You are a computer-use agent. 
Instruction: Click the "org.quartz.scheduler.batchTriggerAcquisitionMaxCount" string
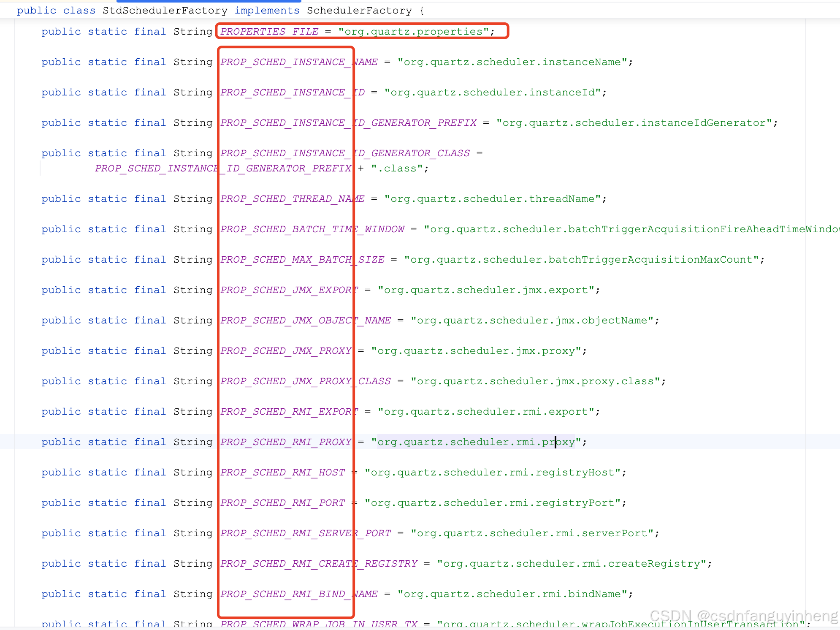[581, 260]
